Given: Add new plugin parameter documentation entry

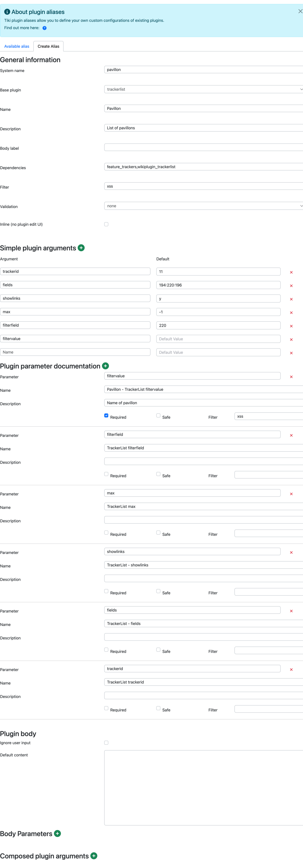Looking at the screenshot, I should point(105,366).
